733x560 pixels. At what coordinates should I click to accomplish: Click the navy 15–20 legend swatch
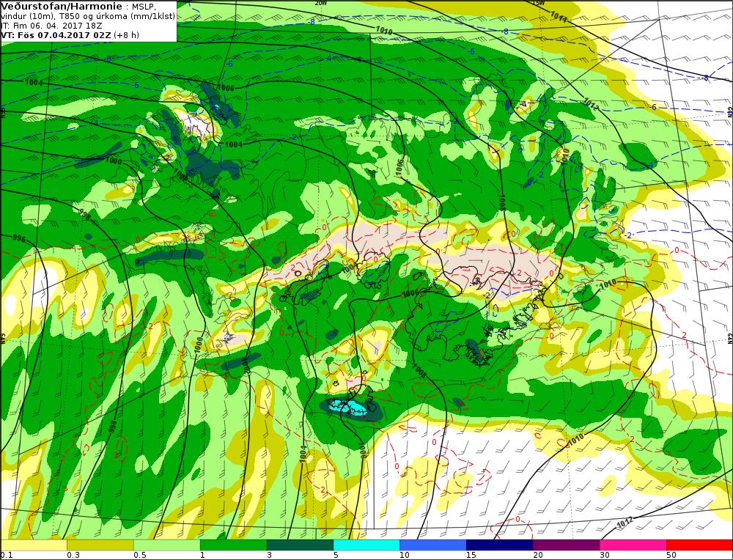(500, 545)
